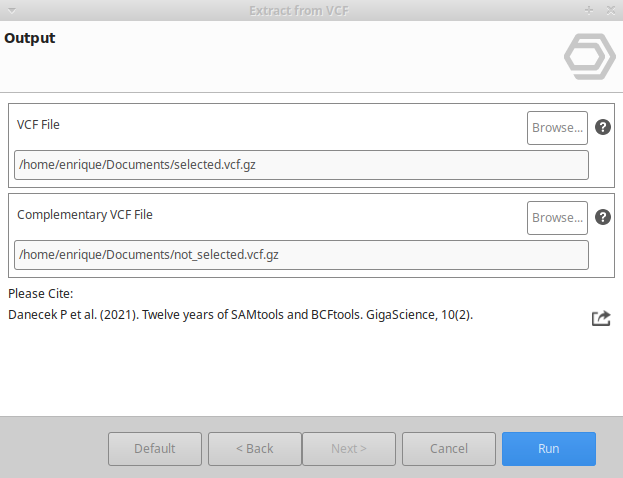Open the window menu arrow in title bar

point(10,9)
